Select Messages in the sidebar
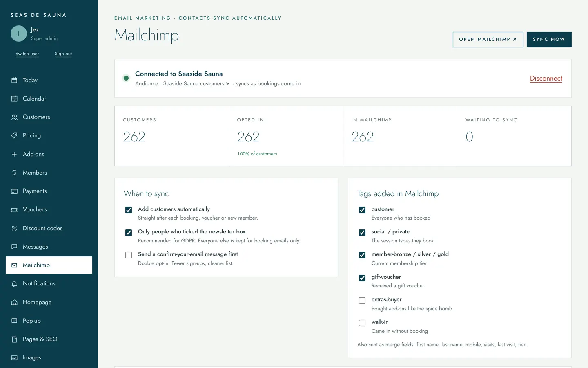Image resolution: width=588 pixels, height=368 pixels. 49,247
